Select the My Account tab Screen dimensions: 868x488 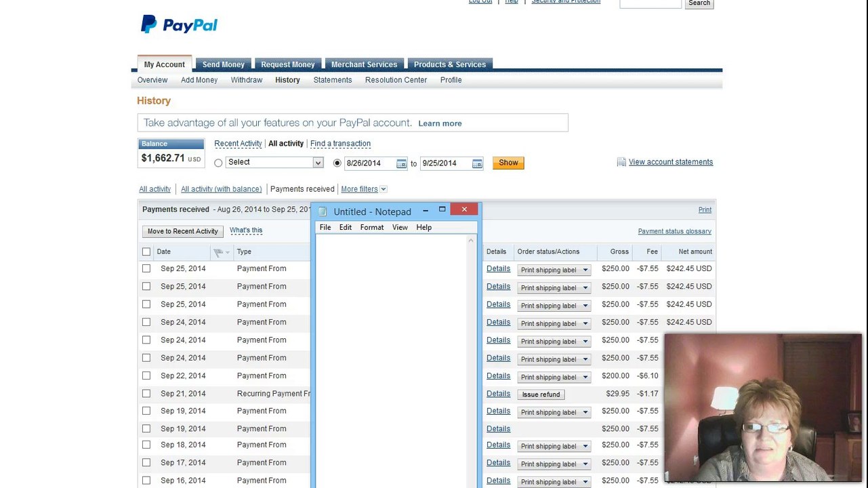tap(165, 64)
